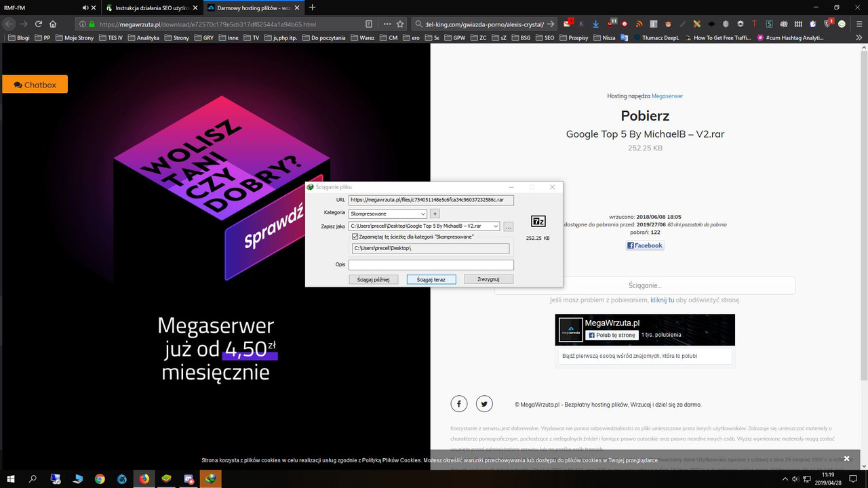The width and height of the screenshot is (868, 488).
Task: Uncheck remember path for Skompresowane category
Action: point(355,237)
